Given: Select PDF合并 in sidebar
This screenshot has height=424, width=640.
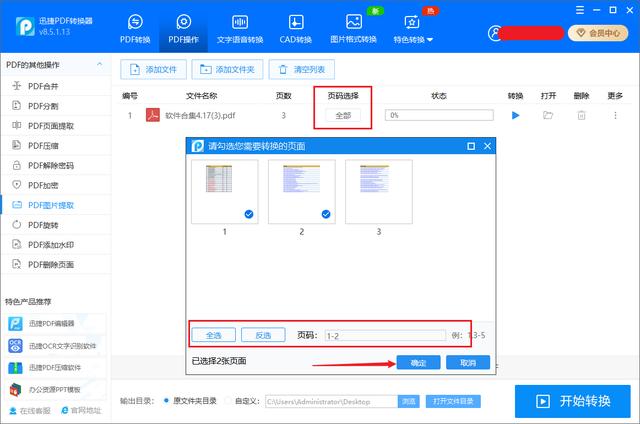Looking at the screenshot, I should pyautogui.click(x=56, y=86).
